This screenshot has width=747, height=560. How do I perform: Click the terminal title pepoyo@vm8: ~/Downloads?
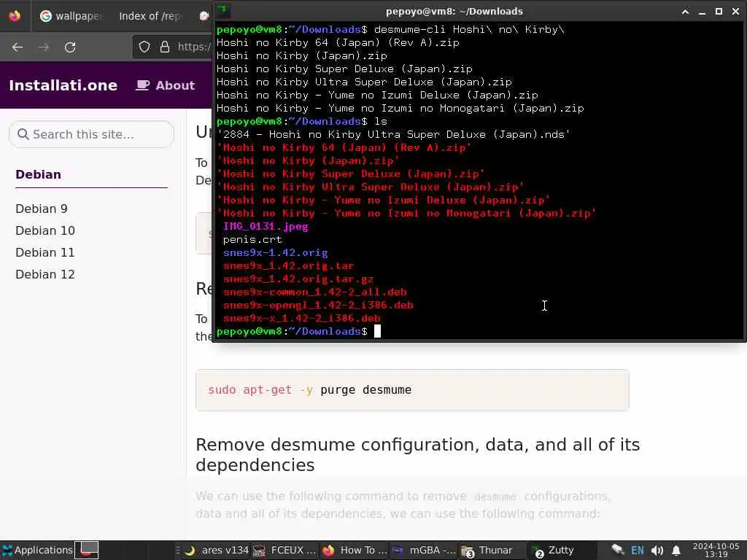click(454, 12)
